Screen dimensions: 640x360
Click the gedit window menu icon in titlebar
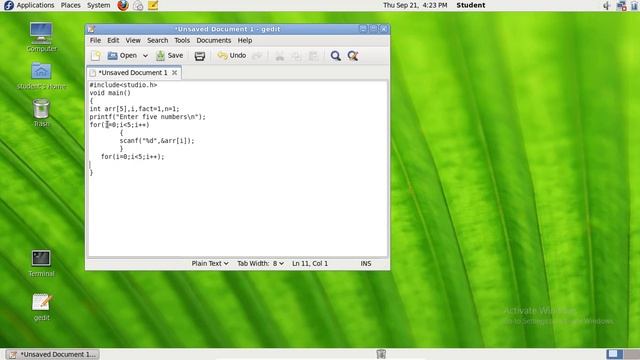click(91, 29)
